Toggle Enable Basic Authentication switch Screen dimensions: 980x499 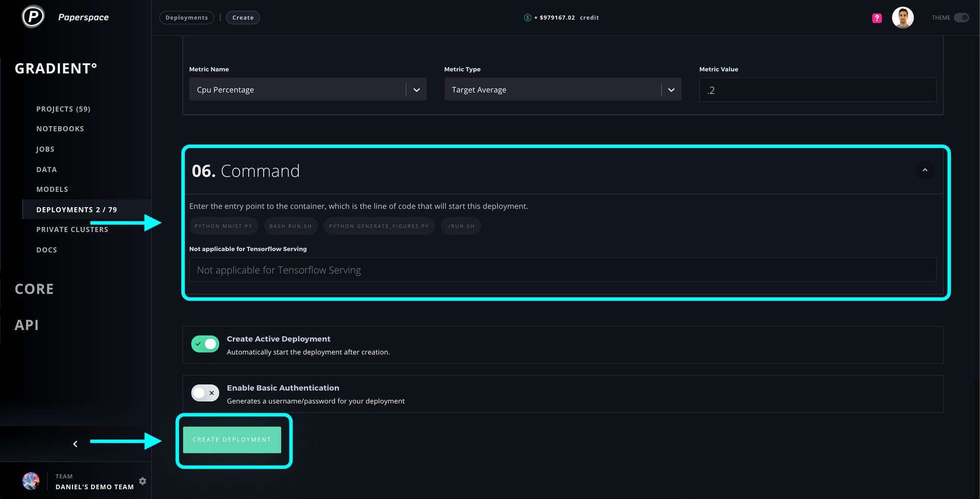point(205,393)
